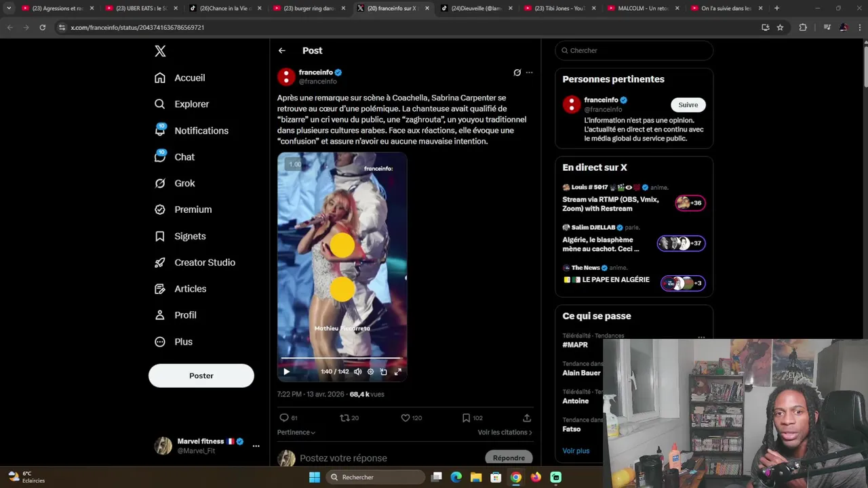Image resolution: width=868 pixels, height=488 pixels.
Task: Click Voir plus under trends
Action: 576,451
